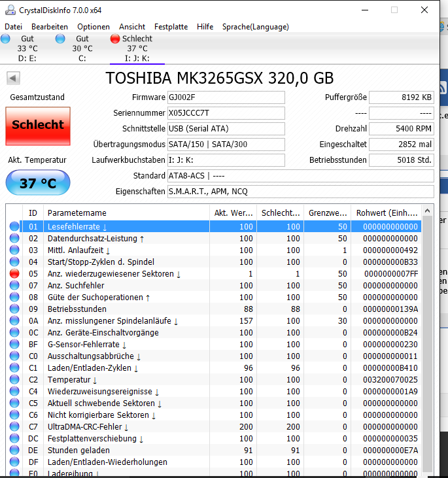The height and width of the screenshot is (478, 448).
Task: Open the Bearbeiten menu
Action: click(50, 27)
